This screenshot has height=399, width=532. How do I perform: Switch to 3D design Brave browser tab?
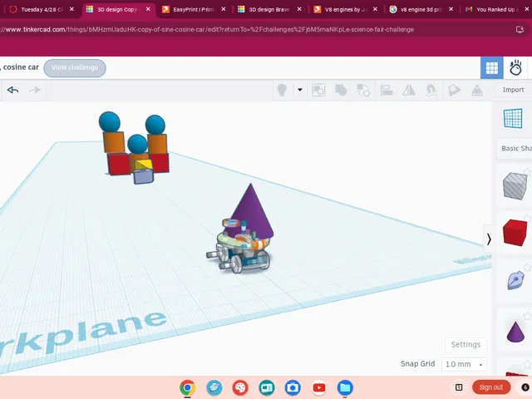[x=269, y=9]
